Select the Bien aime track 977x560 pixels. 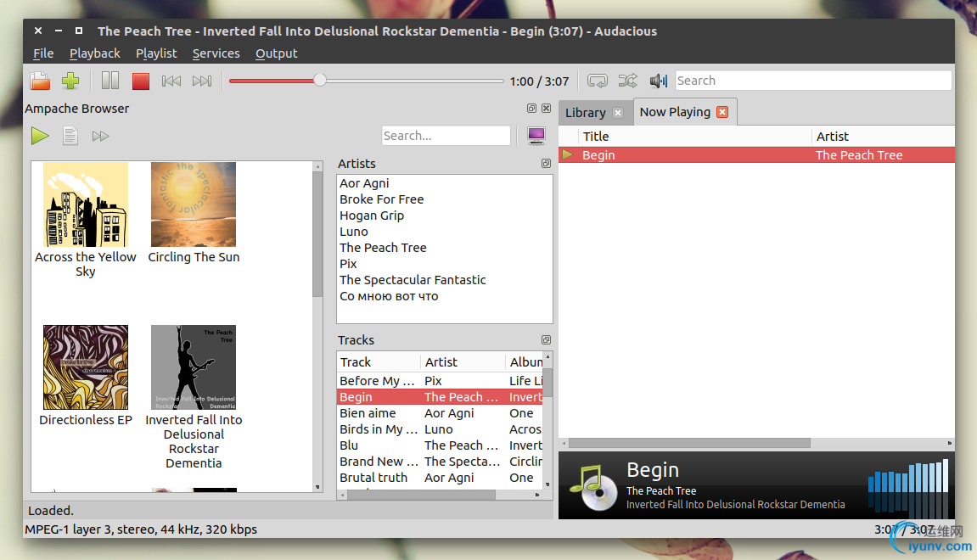[x=440, y=413]
